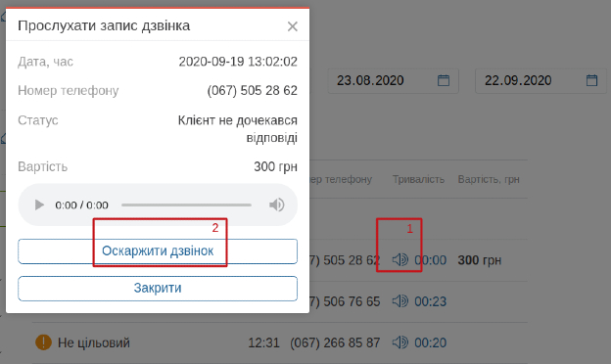Select status Клієнт не дочекався відповіді
611x364 pixels.
(x=238, y=129)
